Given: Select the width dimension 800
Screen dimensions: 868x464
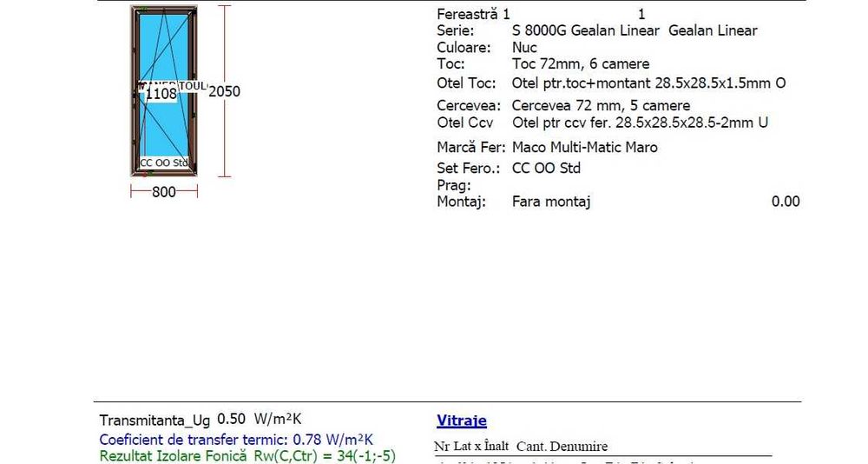Looking at the screenshot, I should click(164, 192).
